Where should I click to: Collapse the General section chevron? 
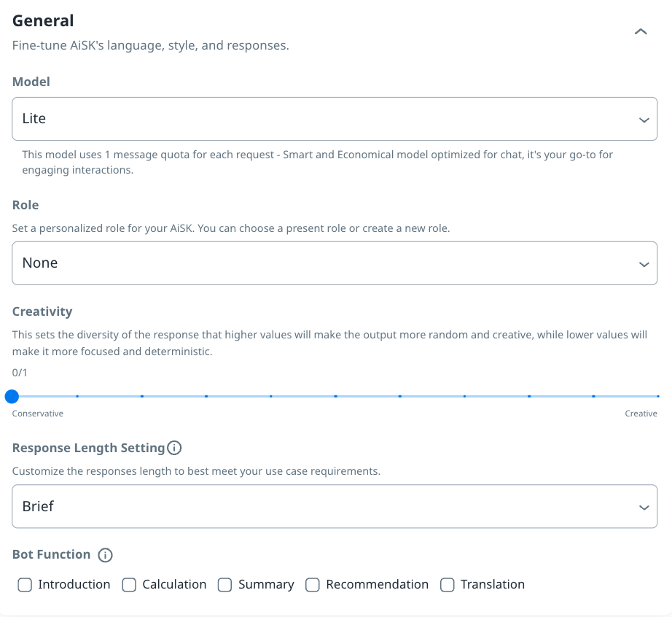tap(641, 32)
